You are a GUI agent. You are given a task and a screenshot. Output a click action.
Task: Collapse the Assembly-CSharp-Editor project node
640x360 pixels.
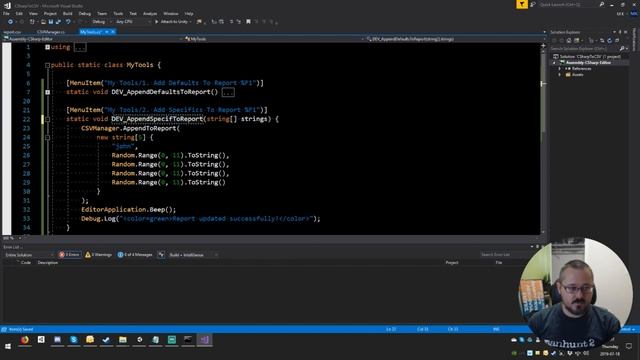pos(555,63)
